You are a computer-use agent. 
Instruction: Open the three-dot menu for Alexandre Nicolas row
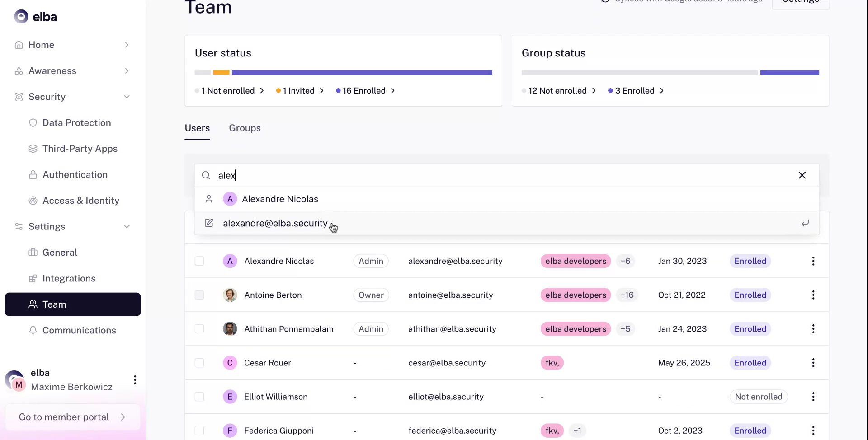pos(813,261)
